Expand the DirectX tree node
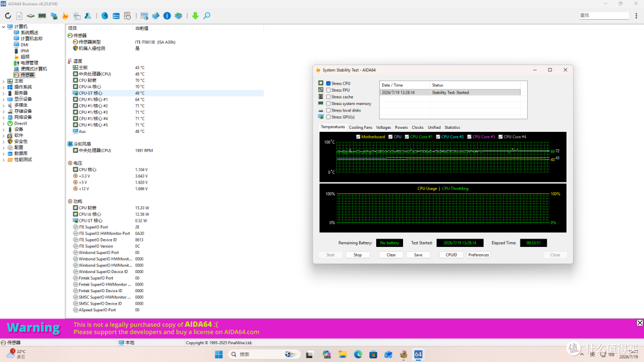 (x=4, y=123)
